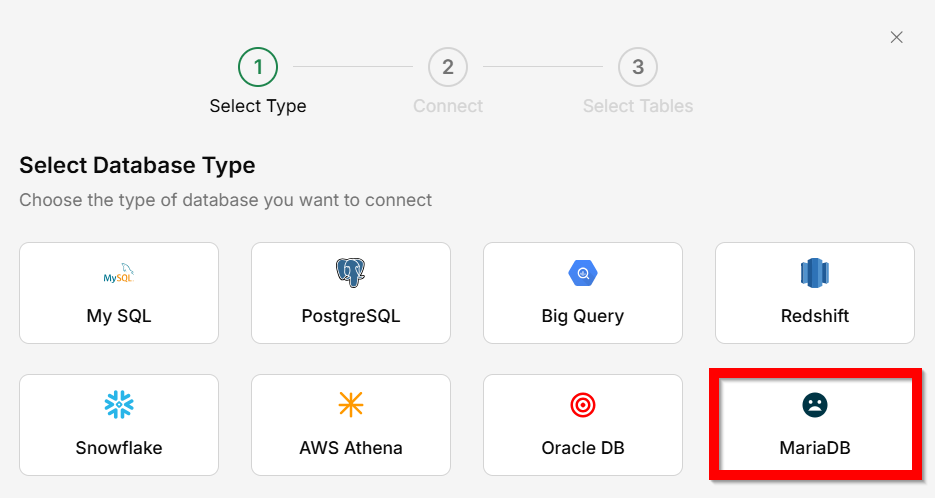The image size is (935, 498).
Task: Jump to step 3 circle
Action: (638, 67)
